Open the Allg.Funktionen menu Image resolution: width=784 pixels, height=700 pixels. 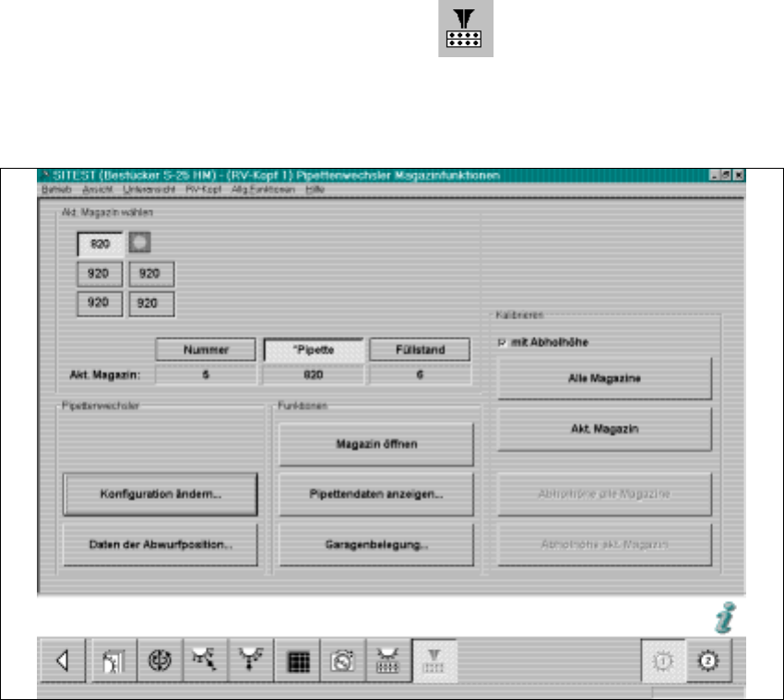coord(263,189)
